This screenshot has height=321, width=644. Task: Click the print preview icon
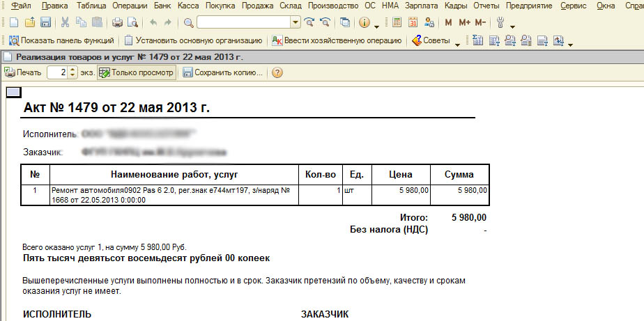click(x=133, y=23)
